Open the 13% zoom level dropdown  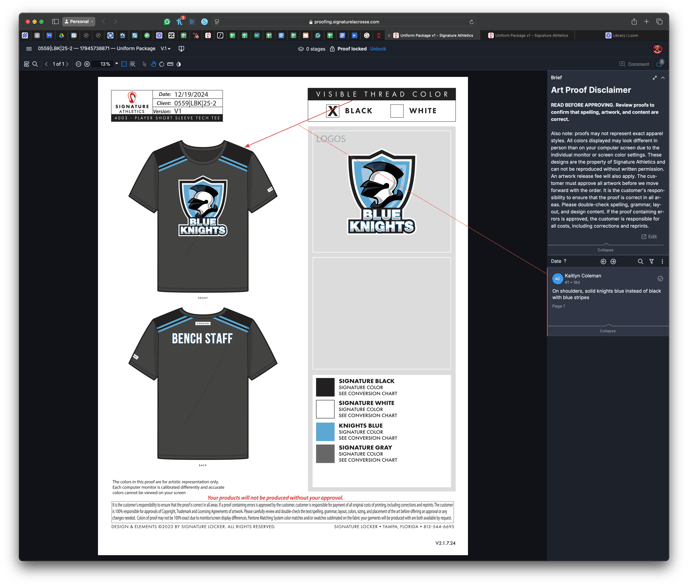tap(108, 64)
